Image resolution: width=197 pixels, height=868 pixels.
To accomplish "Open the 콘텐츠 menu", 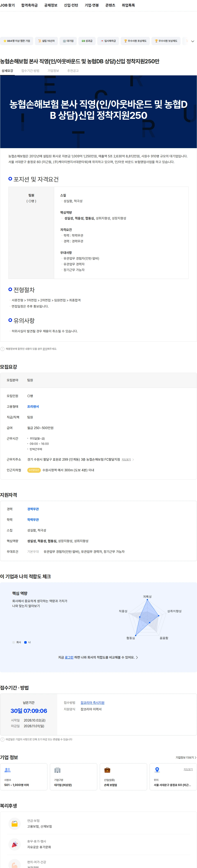I will [x=110, y=5].
